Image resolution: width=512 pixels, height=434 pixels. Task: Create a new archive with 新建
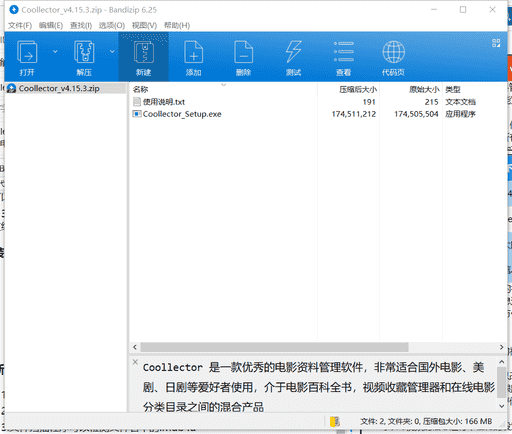(x=144, y=57)
